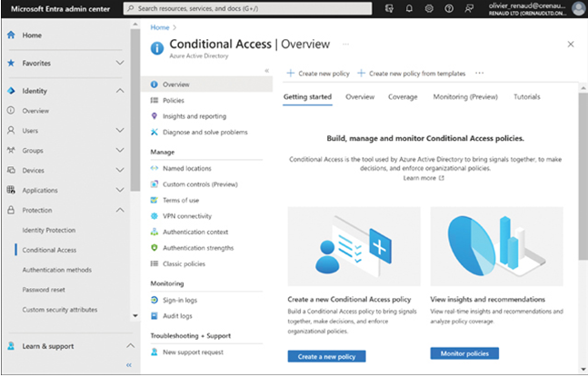Close the Conditional Access blade
588x377 pixels.
tap(571, 45)
